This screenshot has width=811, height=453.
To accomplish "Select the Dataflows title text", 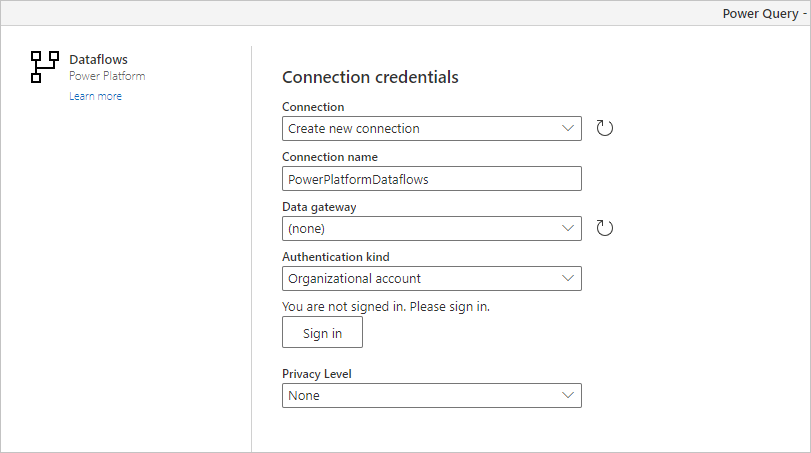I will pos(98,60).
